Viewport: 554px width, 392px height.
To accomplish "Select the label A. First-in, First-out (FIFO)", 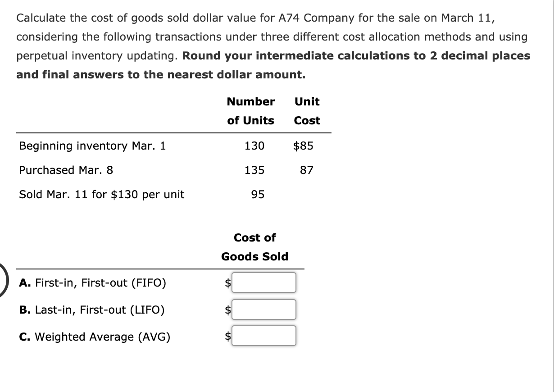I will coord(92,283).
